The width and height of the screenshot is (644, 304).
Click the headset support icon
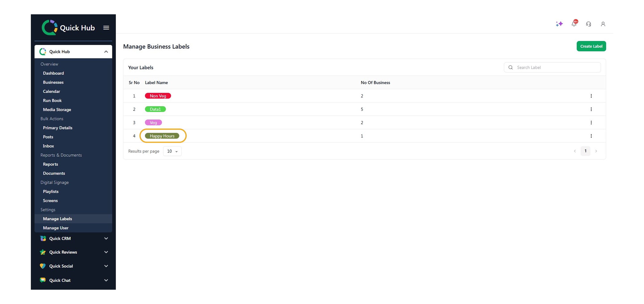588,24
